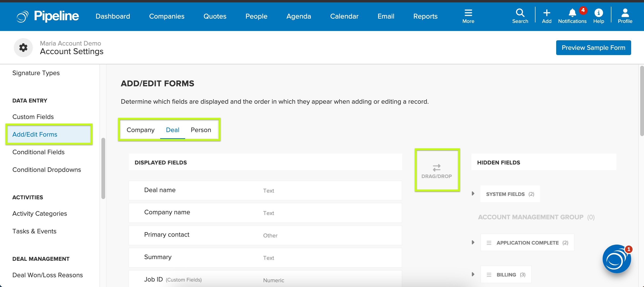Switch to the Company forms tab

(x=140, y=130)
